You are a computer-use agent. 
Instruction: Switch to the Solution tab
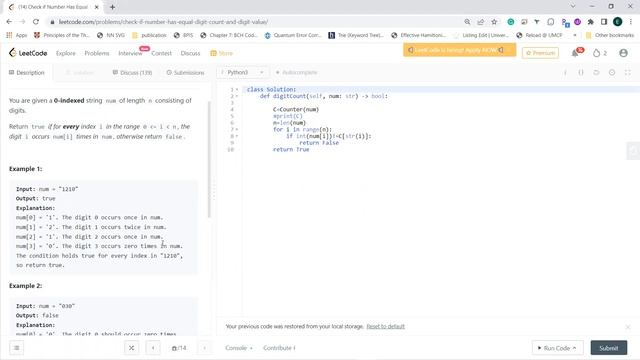point(80,73)
